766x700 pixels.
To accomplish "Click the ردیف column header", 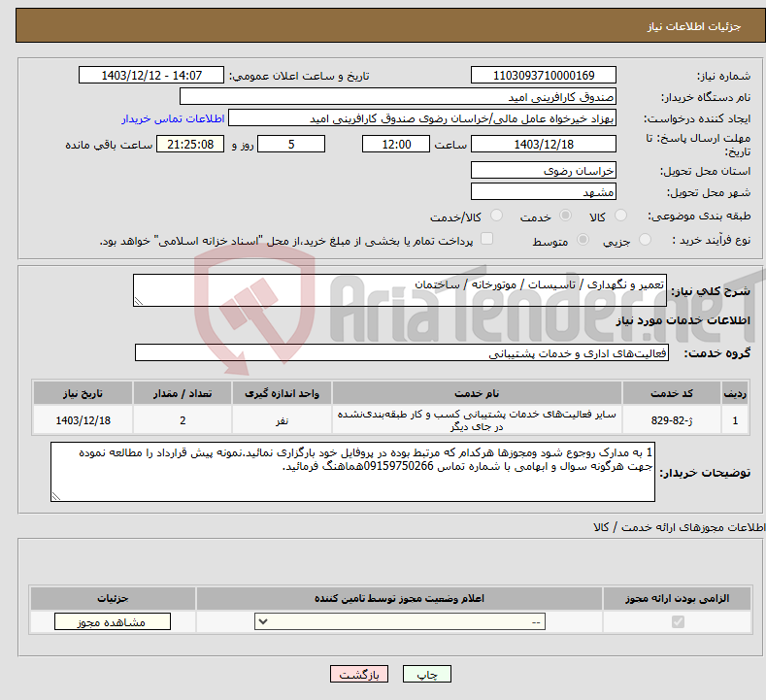I will click(x=735, y=393).
